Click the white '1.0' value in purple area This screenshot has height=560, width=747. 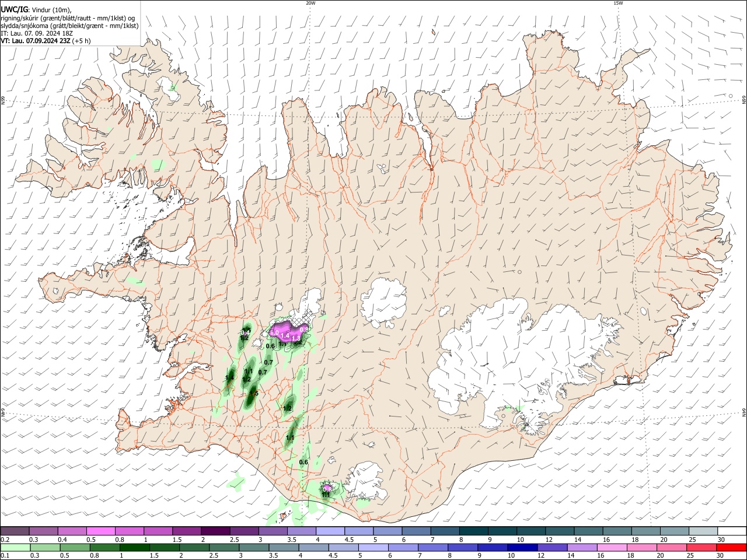click(274, 333)
